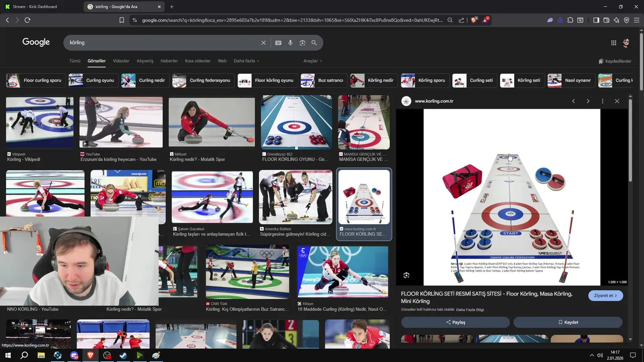Open three-dot options in preview panel
This screenshot has width=644, height=362.
[x=602, y=101]
